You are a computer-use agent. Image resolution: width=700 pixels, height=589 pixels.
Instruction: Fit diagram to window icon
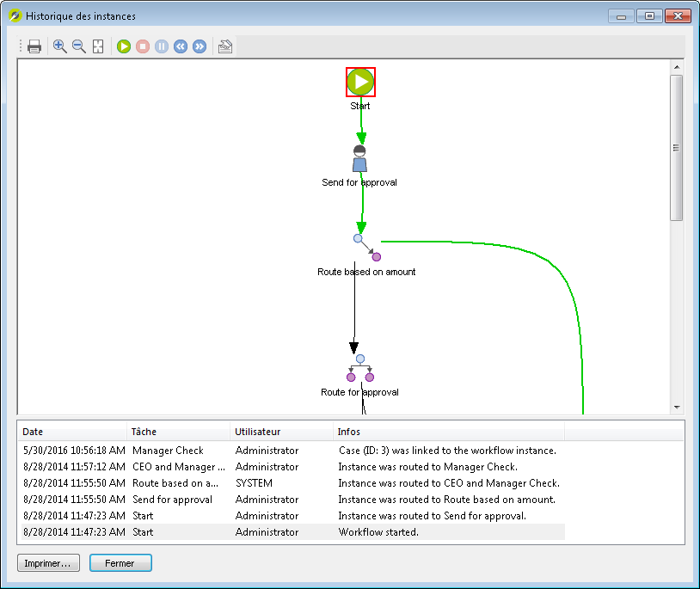click(x=98, y=46)
